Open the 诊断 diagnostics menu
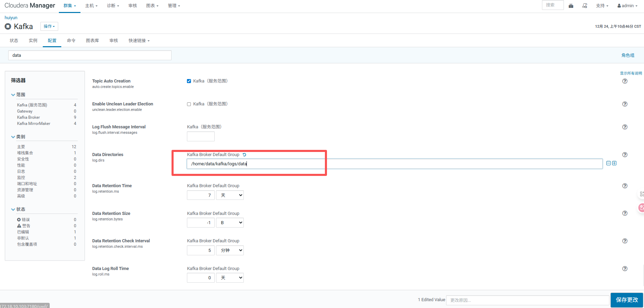The height and width of the screenshot is (308, 644). tap(113, 6)
